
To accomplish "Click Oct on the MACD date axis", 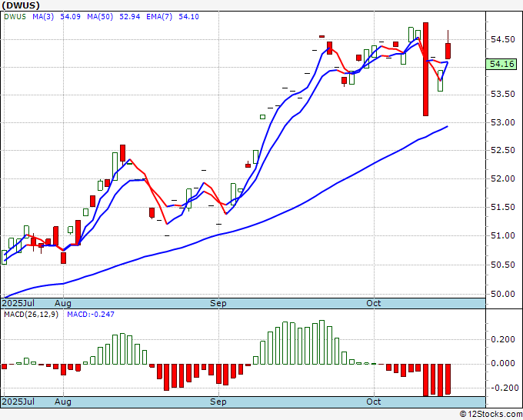I will pos(374,402).
